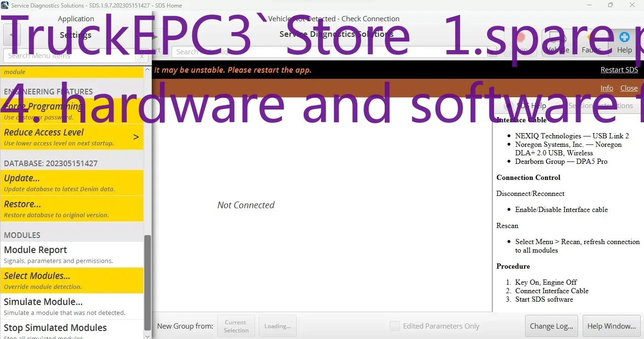
Task: Select the Vehicle toolbar icon
Action: pos(558,42)
